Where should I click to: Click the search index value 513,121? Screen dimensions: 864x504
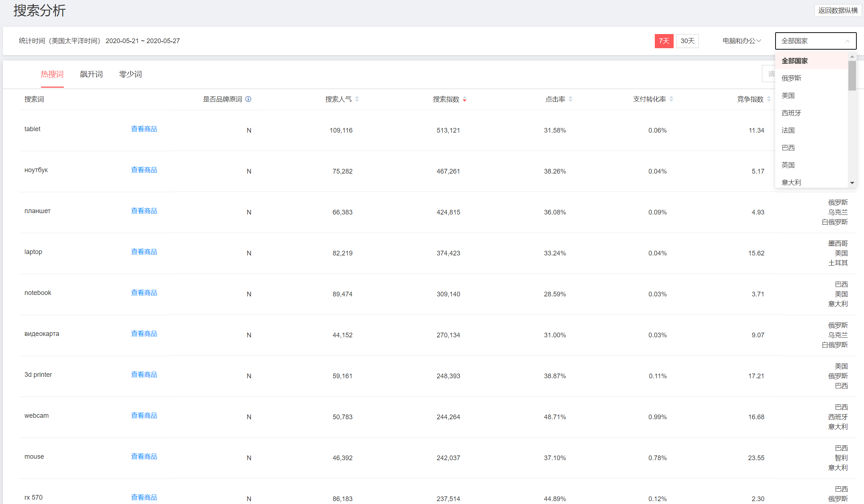click(x=448, y=130)
